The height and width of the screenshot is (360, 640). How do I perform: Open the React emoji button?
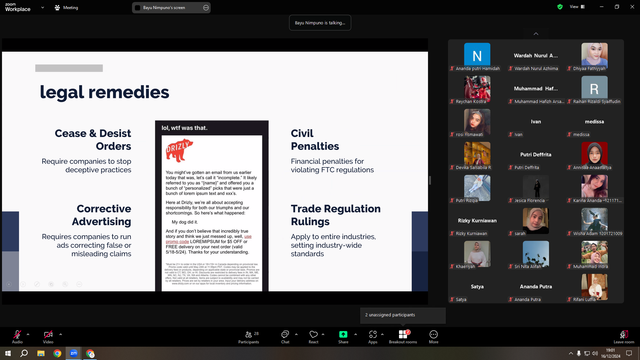[313, 336]
